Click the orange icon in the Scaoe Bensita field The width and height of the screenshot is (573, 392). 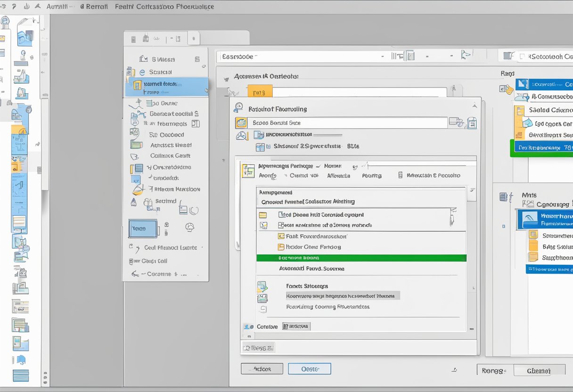tap(241, 123)
